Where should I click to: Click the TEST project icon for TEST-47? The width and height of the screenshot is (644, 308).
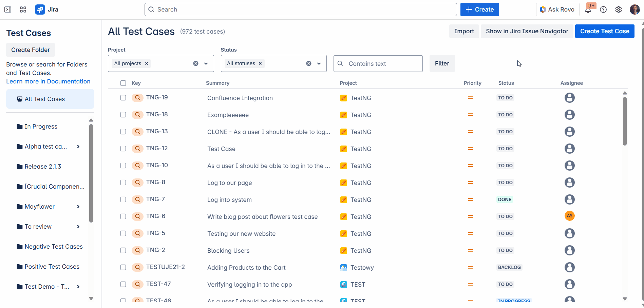(x=344, y=285)
